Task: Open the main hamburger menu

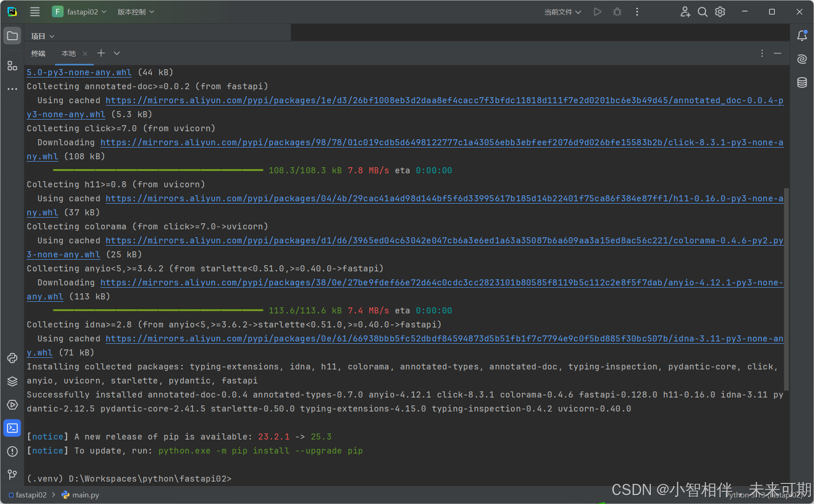Action: (x=35, y=12)
